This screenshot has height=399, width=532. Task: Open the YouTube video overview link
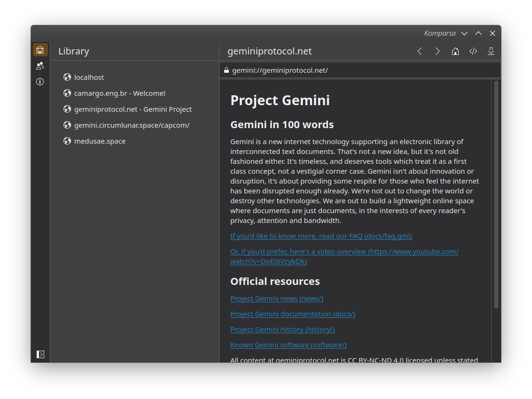coord(344,256)
